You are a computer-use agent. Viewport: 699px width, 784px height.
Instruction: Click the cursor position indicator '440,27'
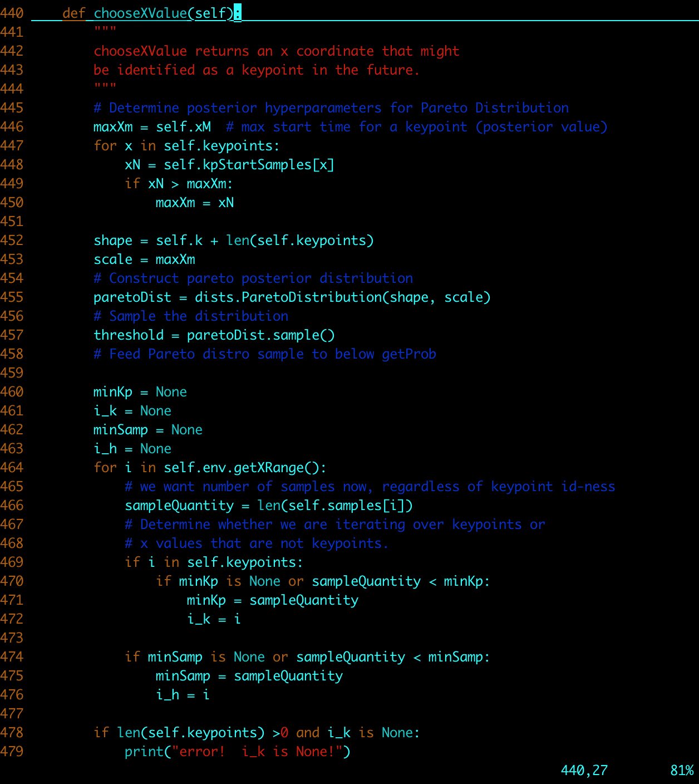coord(584,771)
